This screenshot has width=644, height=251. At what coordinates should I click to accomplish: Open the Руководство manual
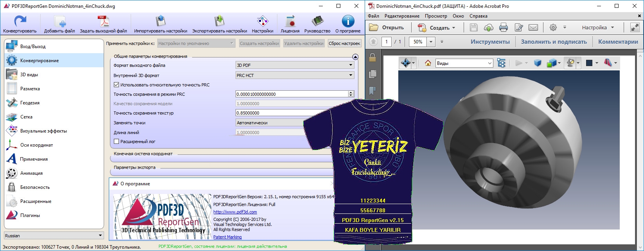coord(317,24)
